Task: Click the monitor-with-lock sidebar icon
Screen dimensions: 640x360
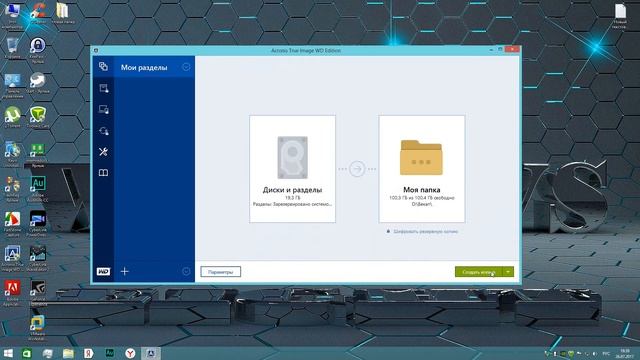Action: (103, 109)
